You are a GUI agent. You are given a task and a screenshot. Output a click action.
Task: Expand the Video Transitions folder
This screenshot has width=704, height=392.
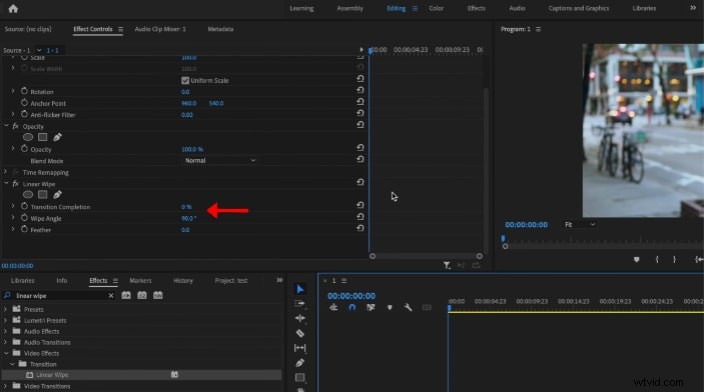[x=5, y=386]
